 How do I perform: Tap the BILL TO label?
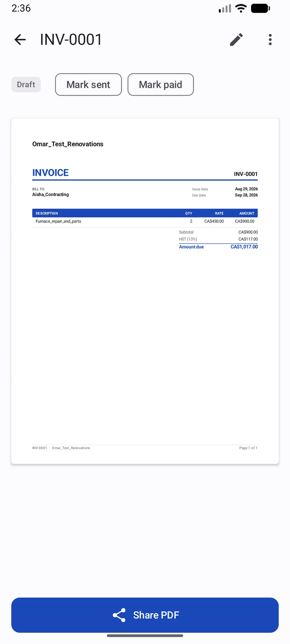(x=38, y=189)
